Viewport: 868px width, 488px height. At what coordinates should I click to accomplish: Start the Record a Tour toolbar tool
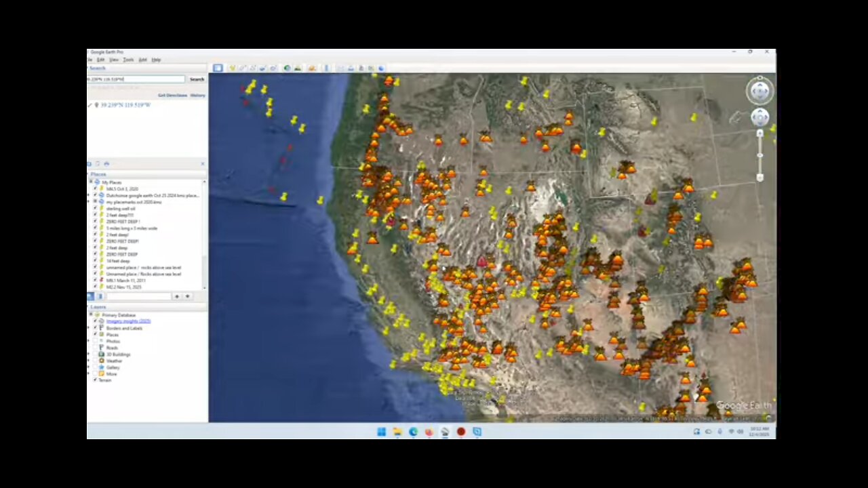[273, 68]
